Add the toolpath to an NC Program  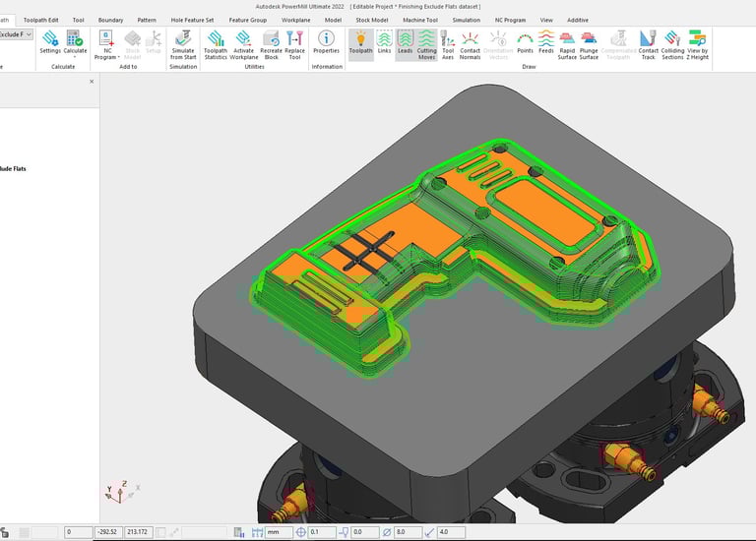106,44
